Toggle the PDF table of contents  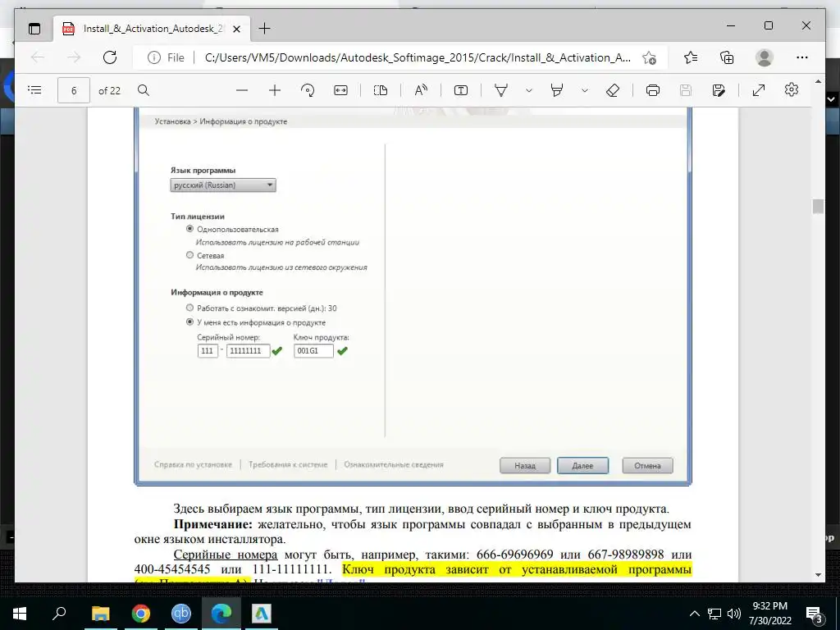[x=34, y=90]
